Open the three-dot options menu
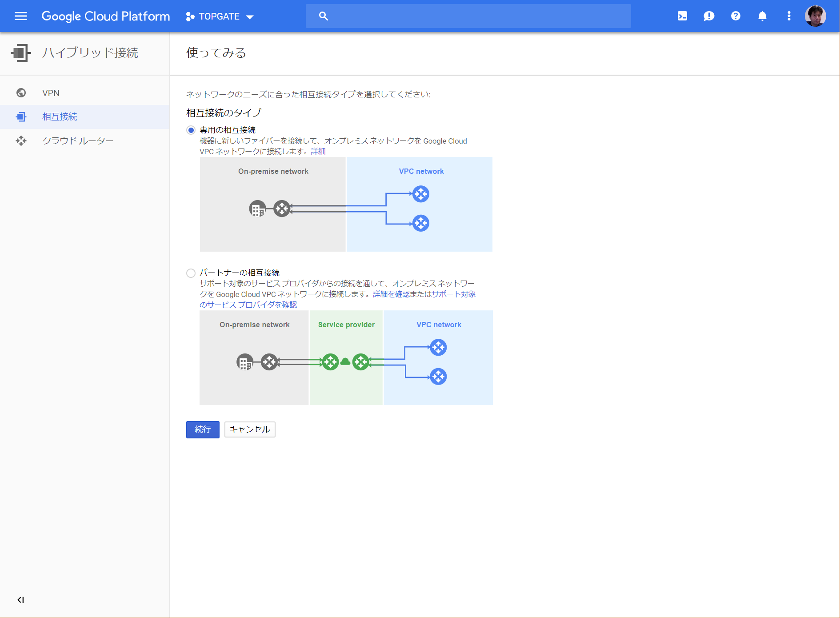The height and width of the screenshot is (618, 840). pyautogui.click(x=789, y=16)
